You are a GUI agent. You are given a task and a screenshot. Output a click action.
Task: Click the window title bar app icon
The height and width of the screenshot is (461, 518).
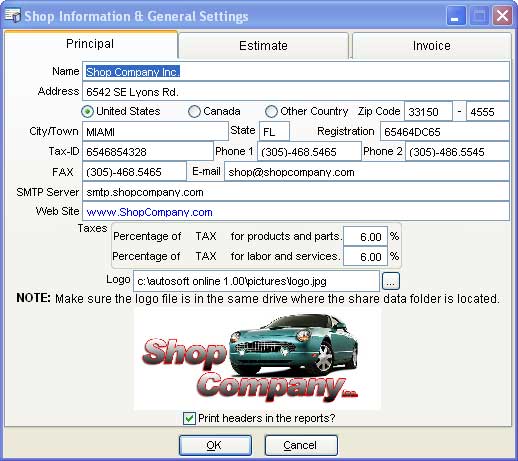click(x=13, y=16)
